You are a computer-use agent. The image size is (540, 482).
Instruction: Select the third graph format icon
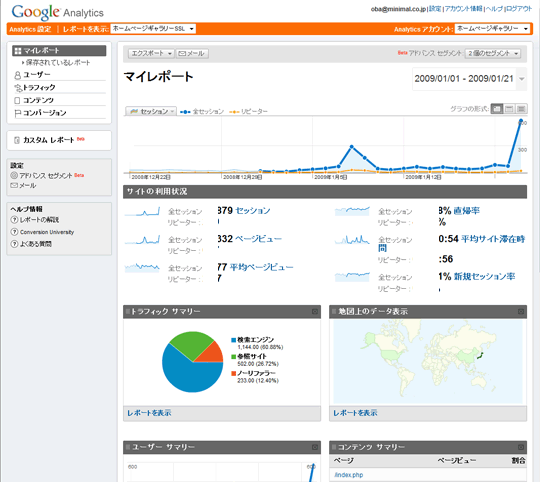tap(521, 109)
